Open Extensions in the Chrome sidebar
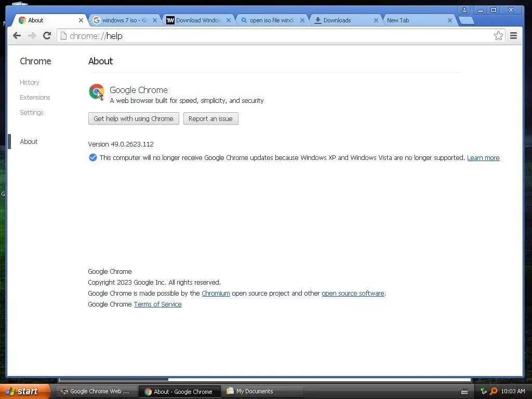The height and width of the screenshot is (399, 532). [35, 97]
